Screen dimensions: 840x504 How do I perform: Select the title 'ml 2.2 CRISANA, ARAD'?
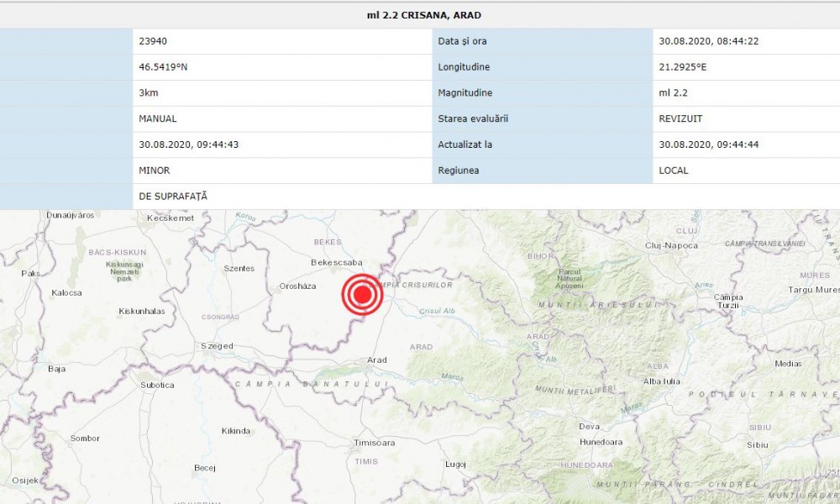(x=423, y=15)
